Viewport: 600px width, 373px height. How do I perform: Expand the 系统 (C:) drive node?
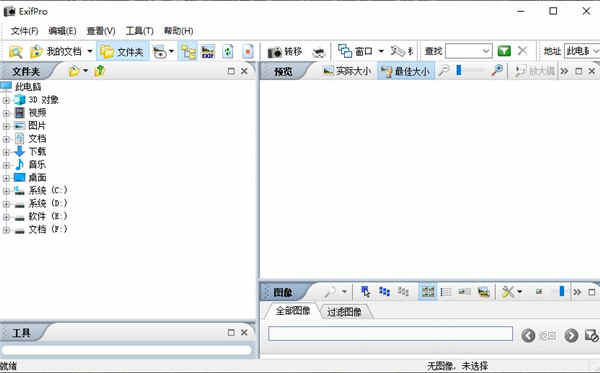(x=6, y=191)
